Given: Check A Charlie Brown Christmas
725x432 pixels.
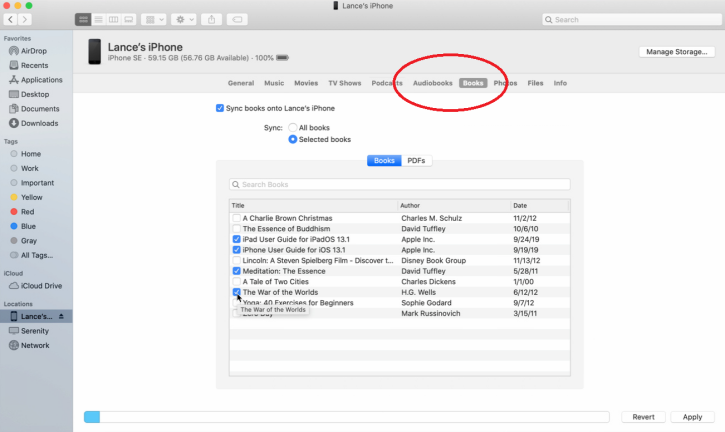Looking at the screenshot, I should [237, 218].
